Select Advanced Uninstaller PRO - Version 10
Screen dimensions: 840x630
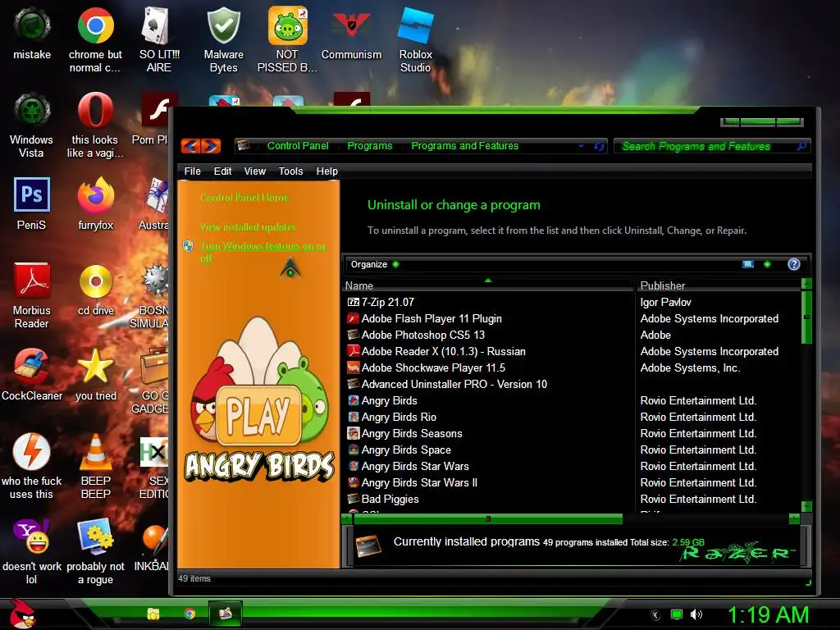click(454, 384)
